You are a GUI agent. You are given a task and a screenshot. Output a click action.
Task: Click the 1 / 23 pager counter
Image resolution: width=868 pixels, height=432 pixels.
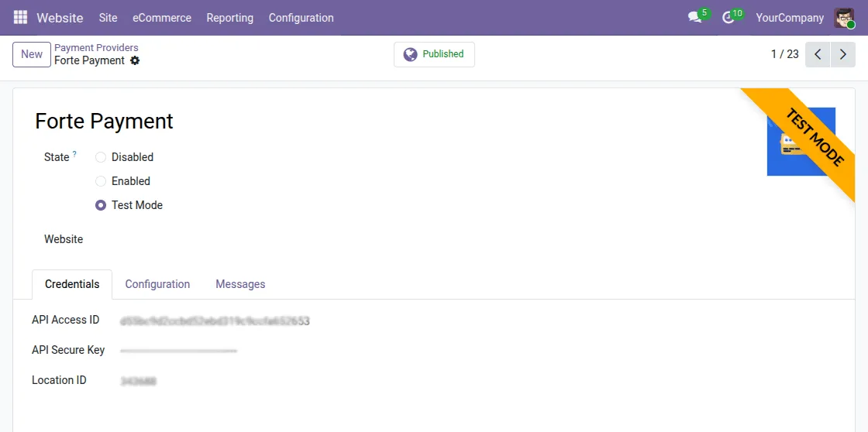coord(784,54)
